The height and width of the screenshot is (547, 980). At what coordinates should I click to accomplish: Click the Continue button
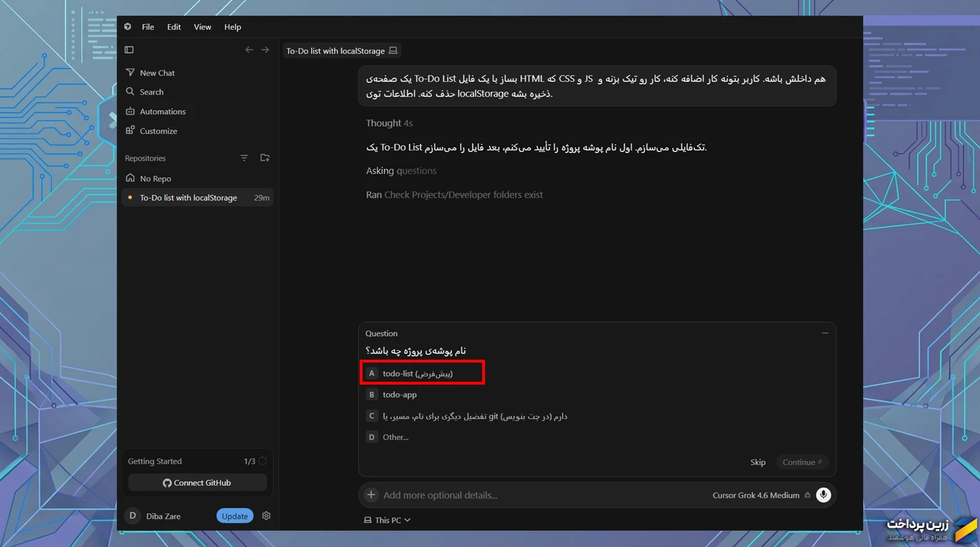point(802,462)
